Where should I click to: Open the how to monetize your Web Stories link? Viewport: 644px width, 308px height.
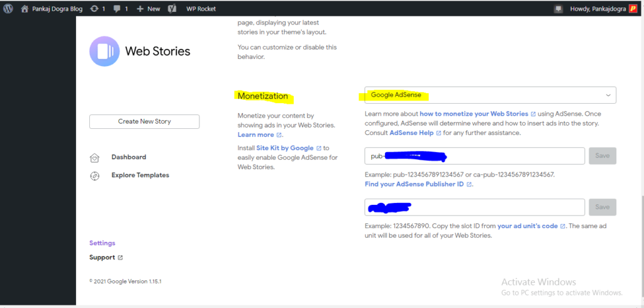tap(474, 114)
